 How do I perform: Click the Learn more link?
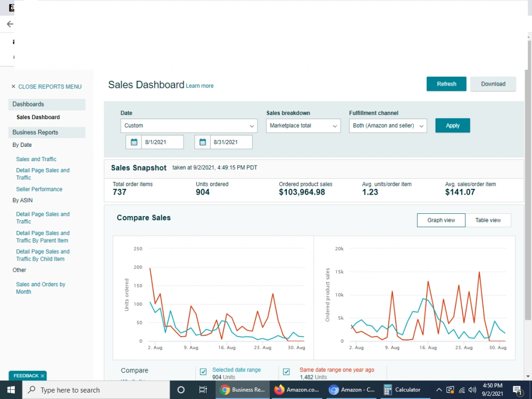coord(199,86)
